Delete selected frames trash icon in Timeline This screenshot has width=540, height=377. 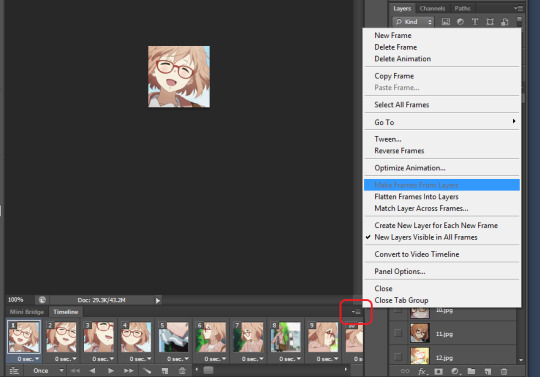click(x=182, y=370)
